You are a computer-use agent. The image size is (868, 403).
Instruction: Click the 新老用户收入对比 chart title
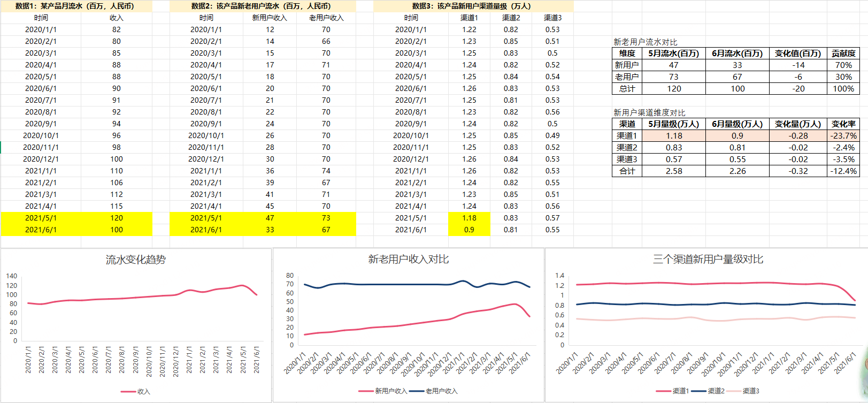408,259
